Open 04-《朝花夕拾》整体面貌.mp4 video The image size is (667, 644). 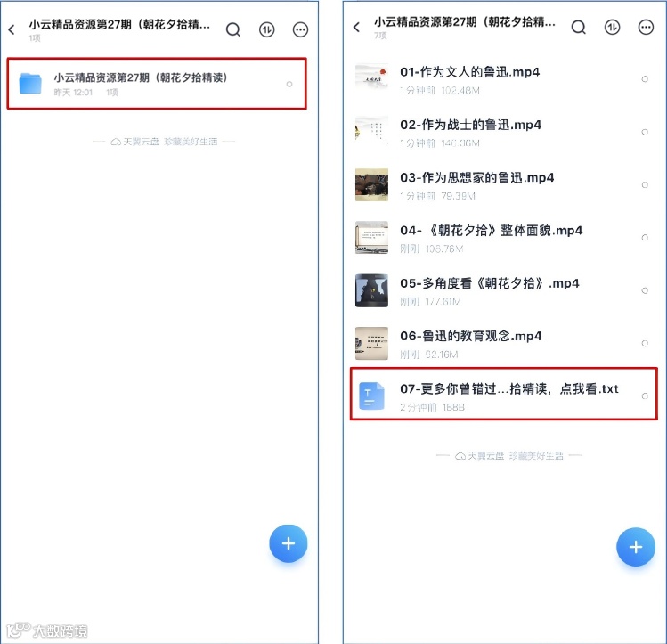[504, 238]
